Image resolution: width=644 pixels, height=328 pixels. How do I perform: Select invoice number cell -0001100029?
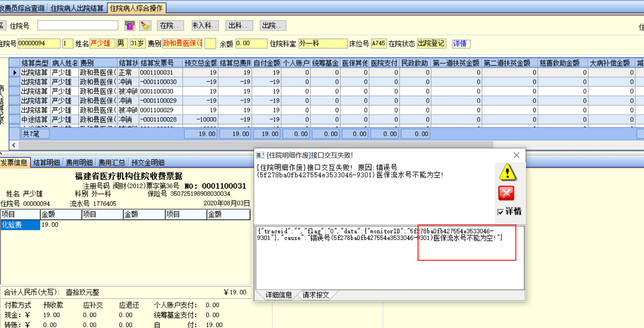click(161, 101)
